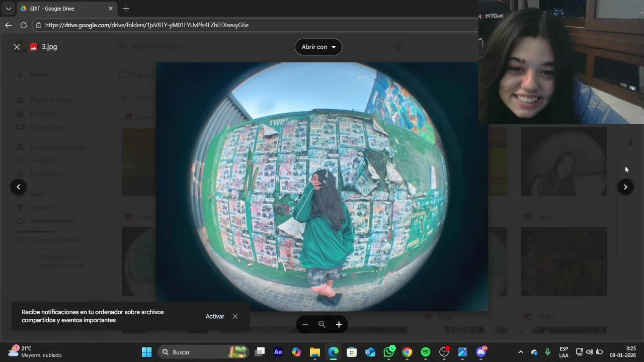Open Outlook from the taskbar
Viewport: 644px width, 362px height.
(370, 352)
